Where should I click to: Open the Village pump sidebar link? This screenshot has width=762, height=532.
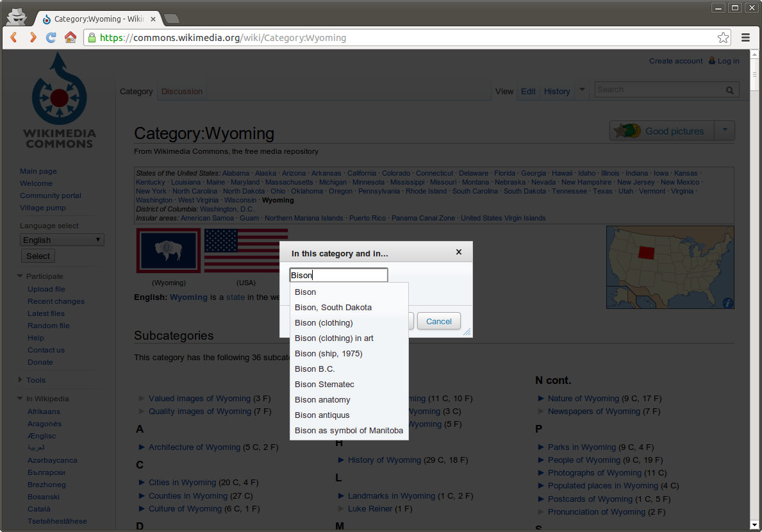pos(43,208)
